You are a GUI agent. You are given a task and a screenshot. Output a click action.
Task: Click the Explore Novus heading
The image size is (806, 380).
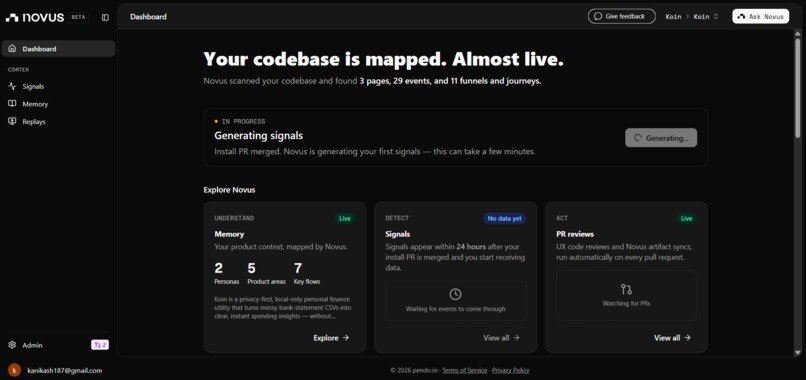(x=229, y=190)
